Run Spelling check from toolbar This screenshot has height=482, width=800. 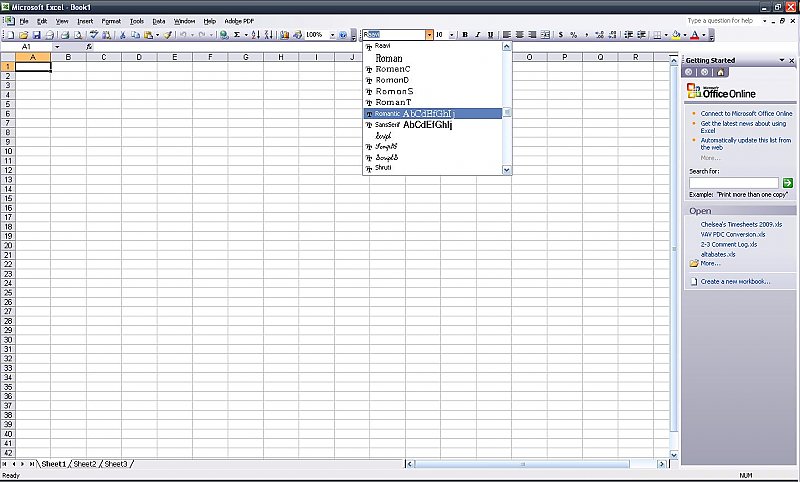(x=94, y=35)
